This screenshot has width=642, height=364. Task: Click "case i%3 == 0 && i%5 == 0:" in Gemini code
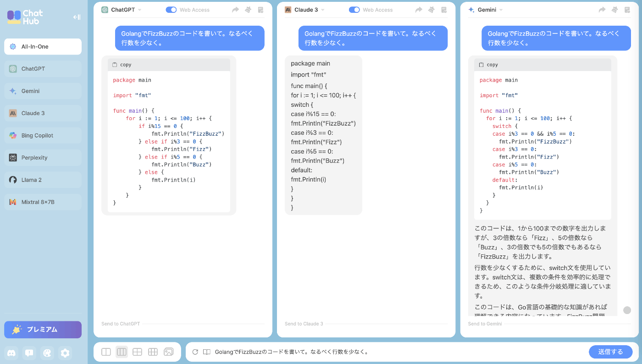[533, 134]
